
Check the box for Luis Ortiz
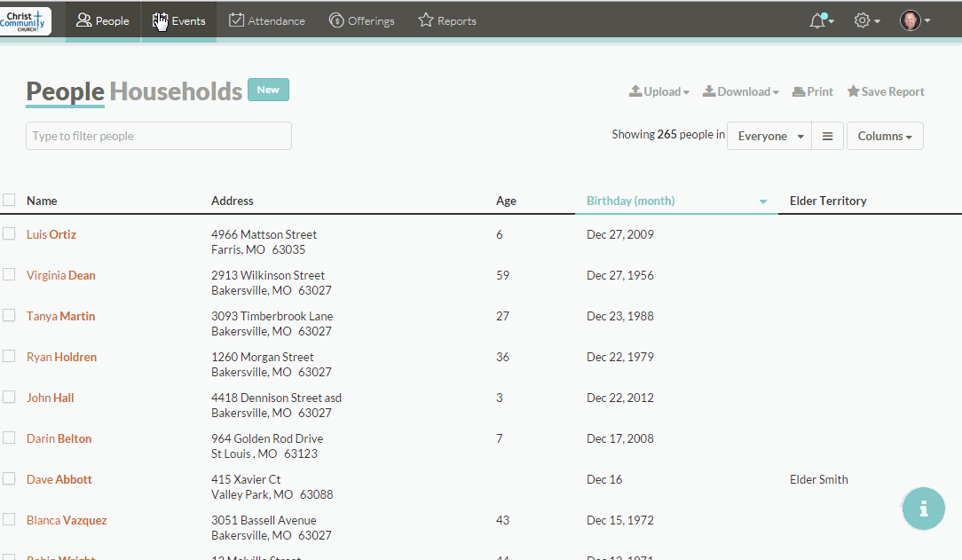click(x=9, y=234)
